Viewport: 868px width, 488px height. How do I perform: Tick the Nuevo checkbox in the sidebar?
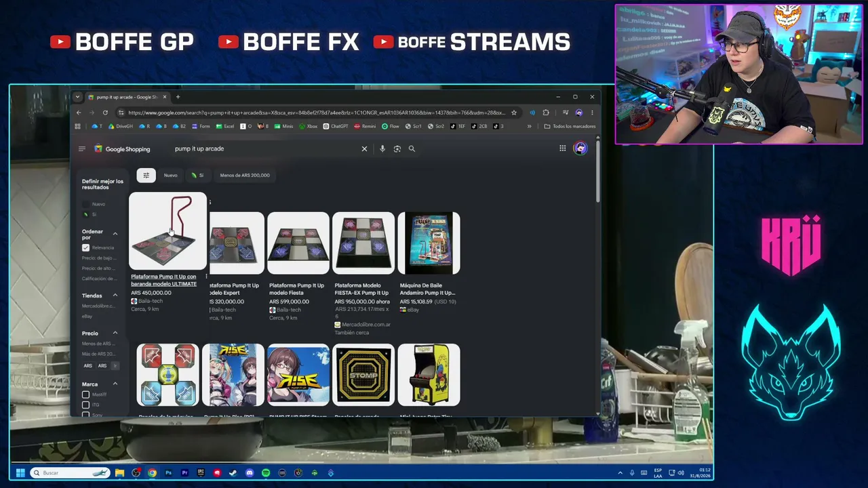tap(85, 204)
